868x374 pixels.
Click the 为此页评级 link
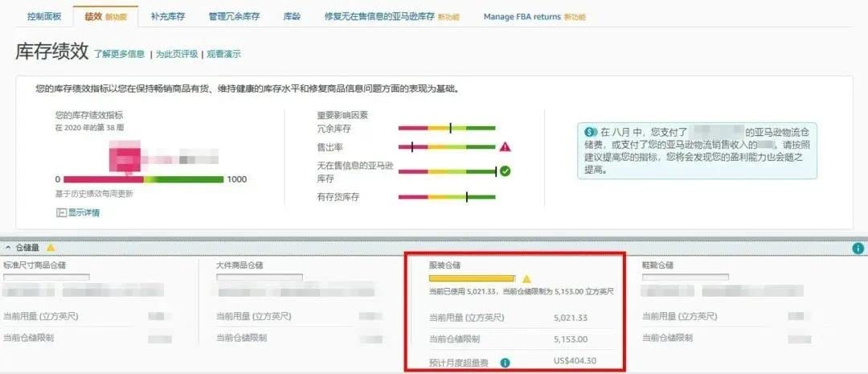pyautogui.click(x=176, y=55)
